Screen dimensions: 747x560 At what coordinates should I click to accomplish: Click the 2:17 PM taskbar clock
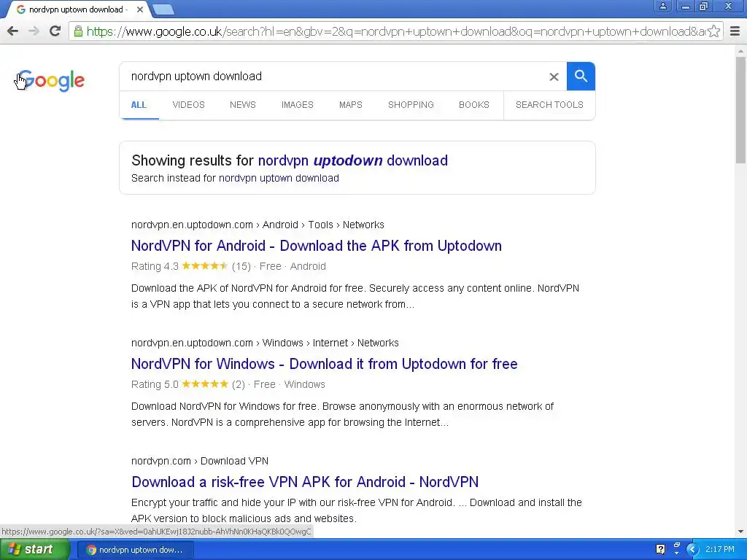[720, 549]
